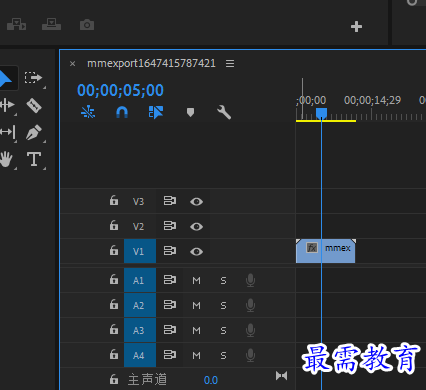Mute track A3
This screenshot has width=426, height=390.
click(x=197, y=331)
